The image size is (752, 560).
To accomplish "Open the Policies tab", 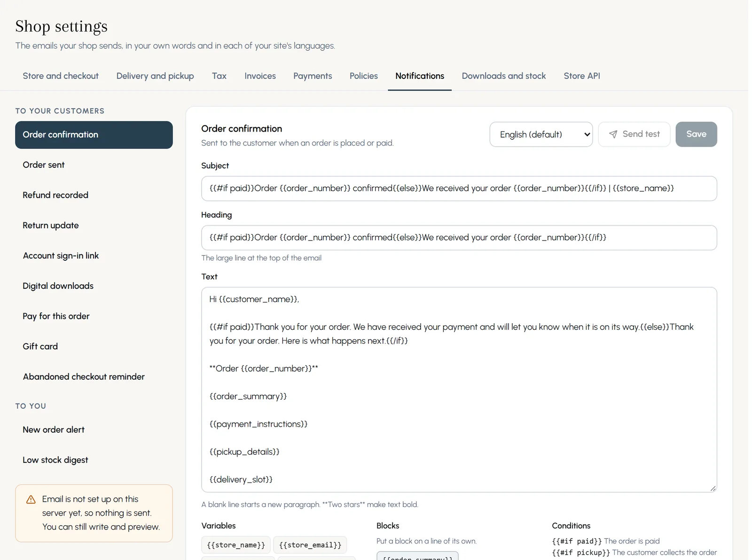I will point(363,76).
